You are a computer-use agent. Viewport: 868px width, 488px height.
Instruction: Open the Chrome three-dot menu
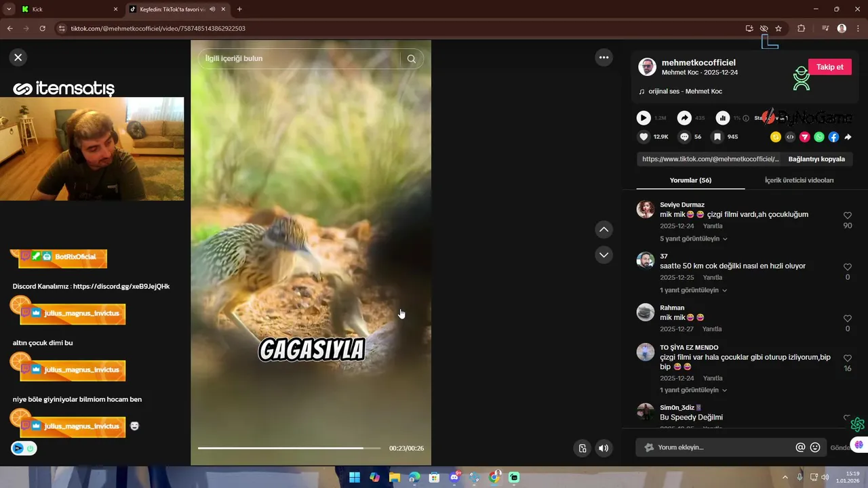click(858, 28)
